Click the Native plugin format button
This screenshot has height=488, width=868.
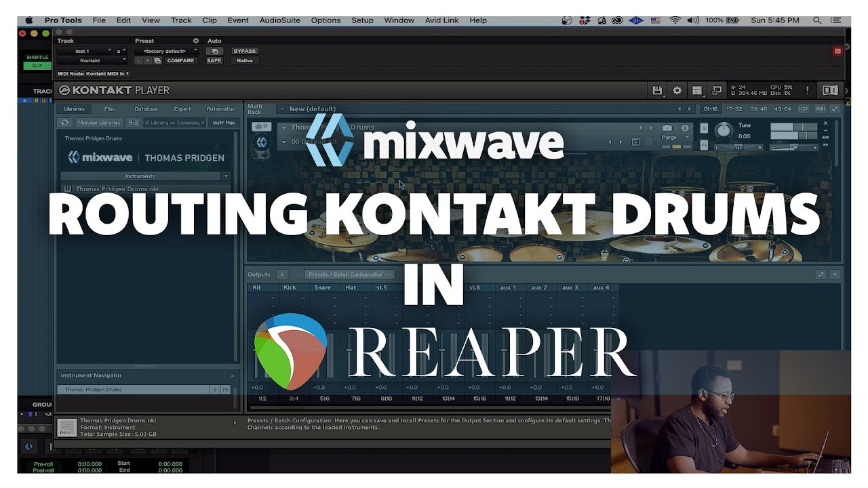pos(244,60)
